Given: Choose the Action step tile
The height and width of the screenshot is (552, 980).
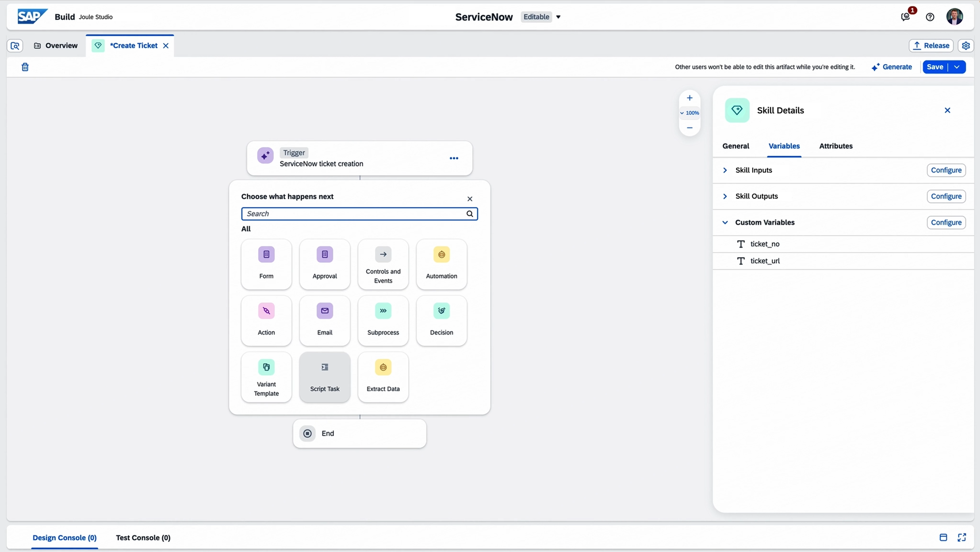Looking at the screenshot, I should (266, 320).
